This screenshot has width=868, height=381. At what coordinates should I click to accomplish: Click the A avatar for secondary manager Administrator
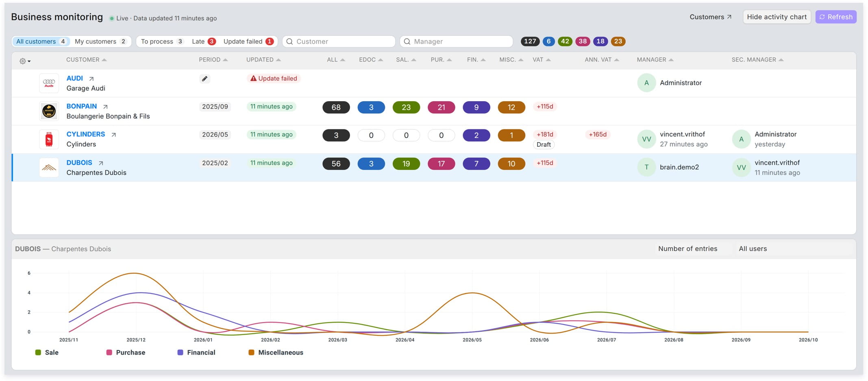pos(741,139)
